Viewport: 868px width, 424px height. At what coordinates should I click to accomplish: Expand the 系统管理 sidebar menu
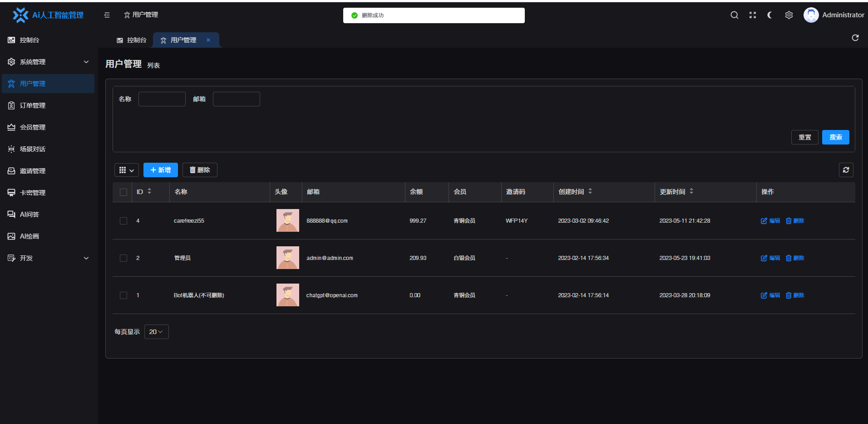pyautogui.click(x=48, y=62)
